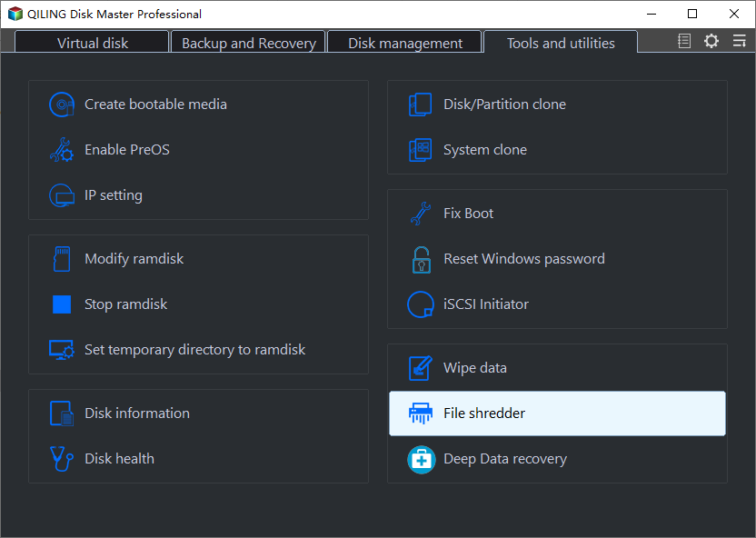Viewport: 756px width, 538px height.
Task: Click the Set temporary directory monitor icon
Action: click(x=62, y=350)
